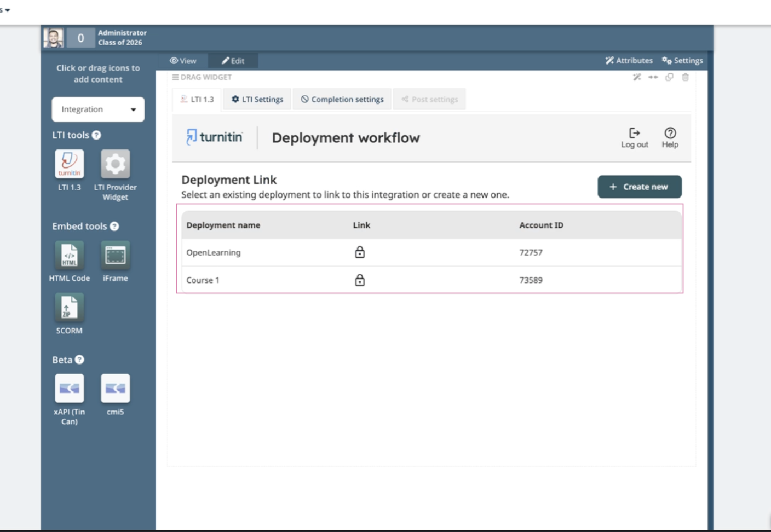
Task: Switch to View mode
Action: [x=183, y=61]
